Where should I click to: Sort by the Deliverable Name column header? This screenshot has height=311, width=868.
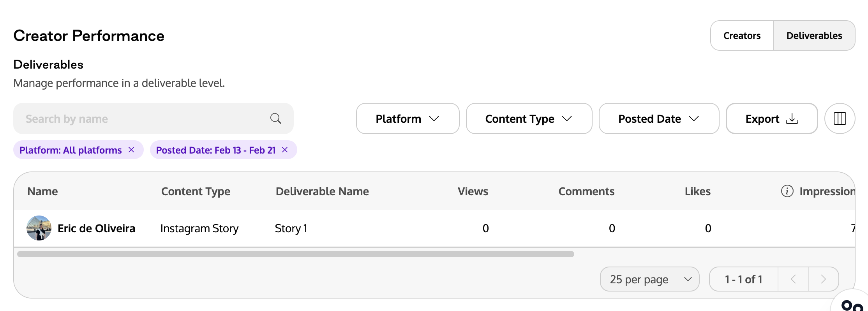[x=322, y=191]
